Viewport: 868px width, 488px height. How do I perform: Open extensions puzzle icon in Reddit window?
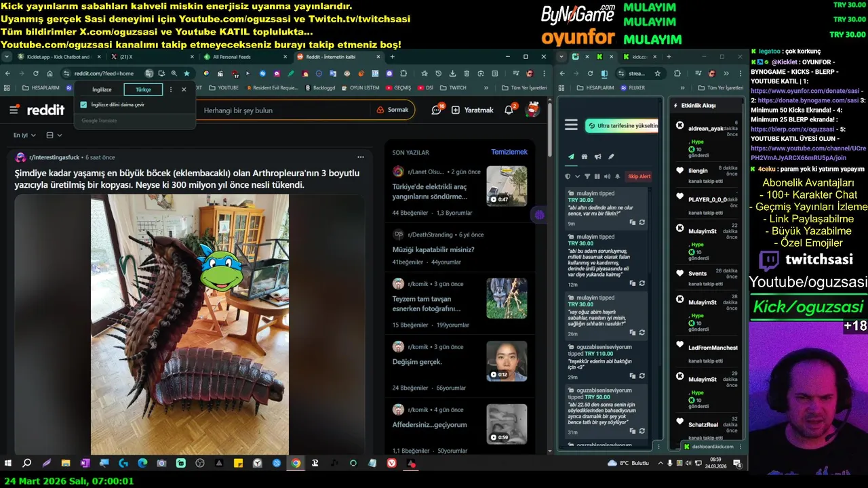pyautogui.click(x=403, y=73)
